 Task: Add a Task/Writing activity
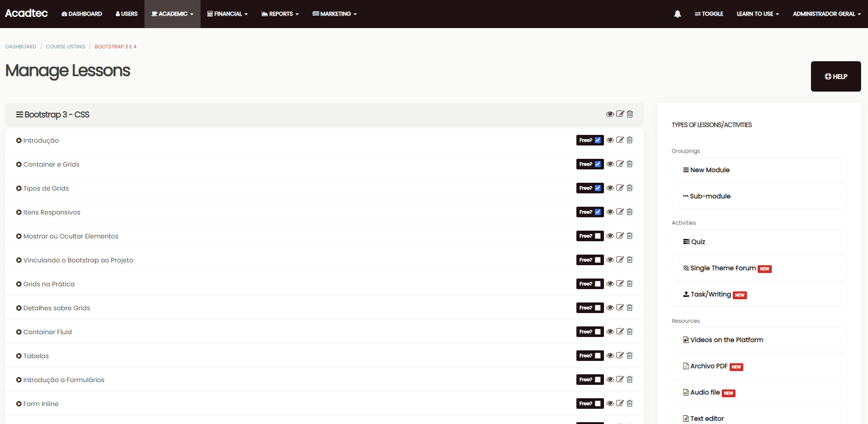pos(759,294)
